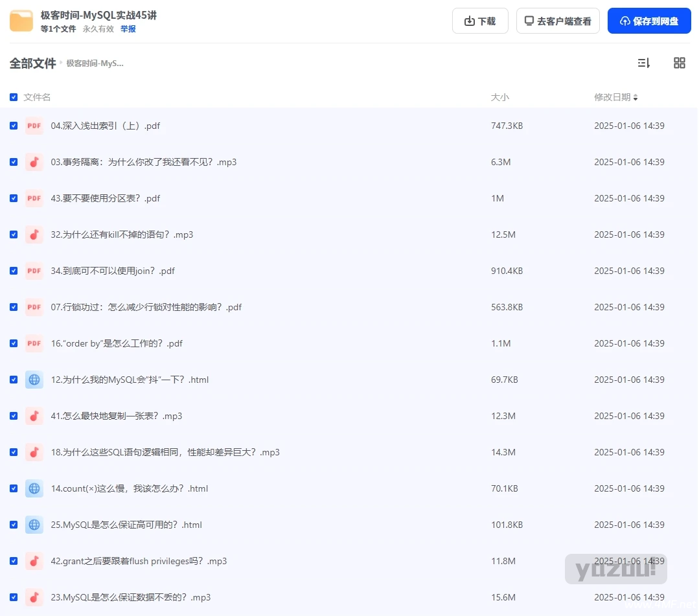Uncheck checkbox for 23.MySQL是怎么保证数据不丢的
Viewport: 699px width, 616px height.
coord(14,597)
